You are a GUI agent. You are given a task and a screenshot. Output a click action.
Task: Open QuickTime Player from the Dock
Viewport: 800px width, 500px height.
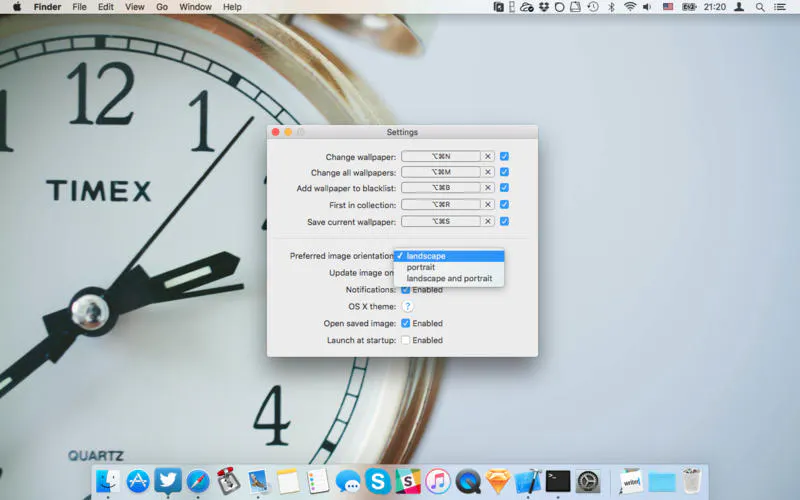tap(468, 481)
